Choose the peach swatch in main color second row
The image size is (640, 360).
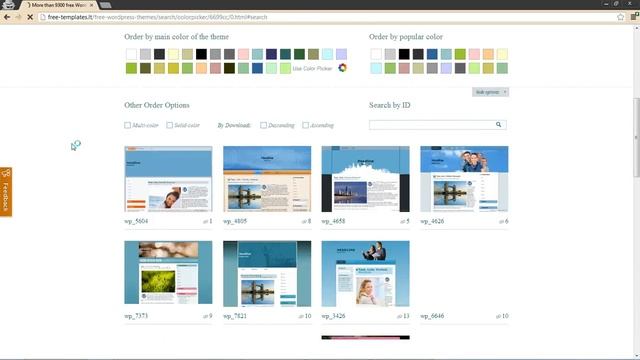click(201, 68)
